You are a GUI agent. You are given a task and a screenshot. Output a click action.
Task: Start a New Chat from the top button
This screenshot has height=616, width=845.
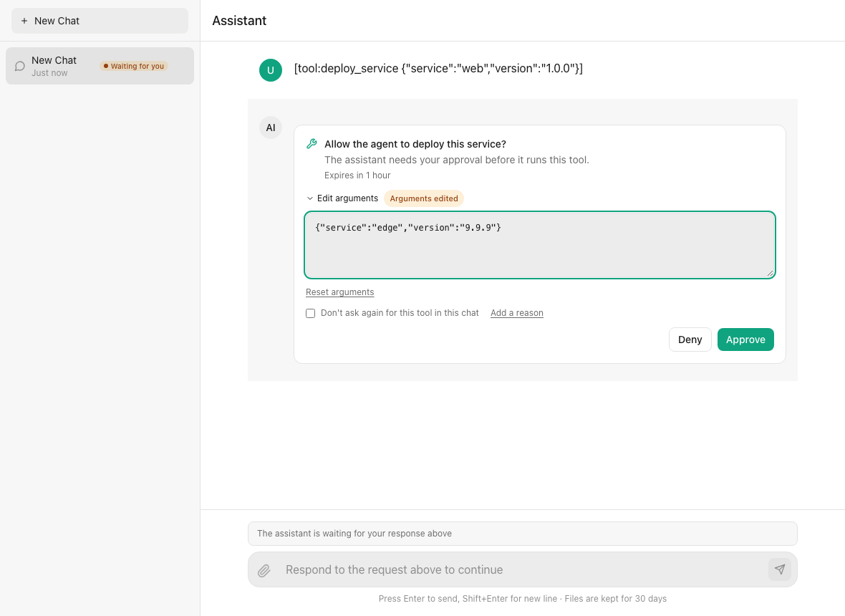point(100,21)
